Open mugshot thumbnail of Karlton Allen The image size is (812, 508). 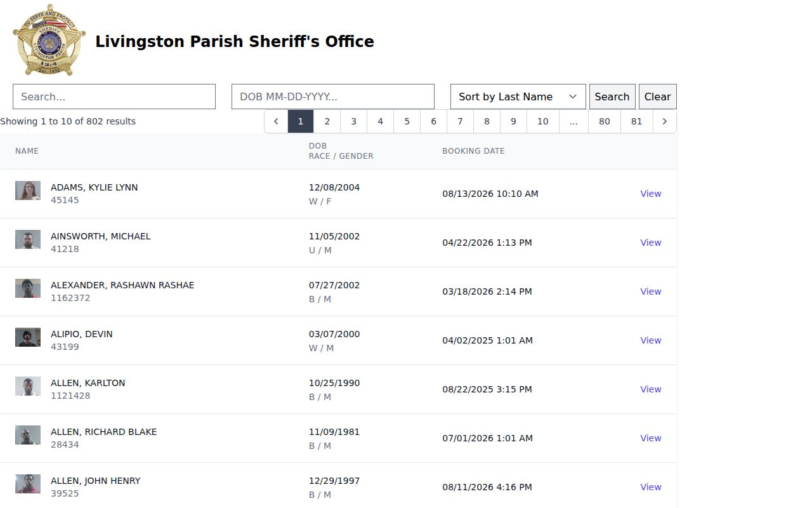(x=28, y=386)
